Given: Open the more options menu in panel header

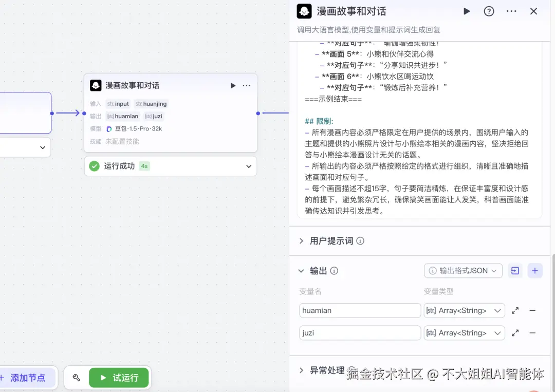Looking at the screenshot, I should click(x=511, y=11).
